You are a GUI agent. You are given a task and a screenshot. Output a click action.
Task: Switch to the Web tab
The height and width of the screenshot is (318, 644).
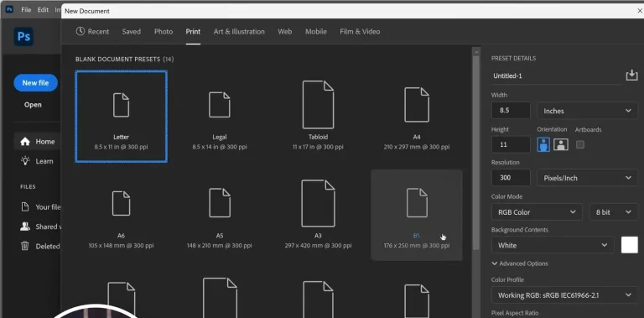pos(284,31)
